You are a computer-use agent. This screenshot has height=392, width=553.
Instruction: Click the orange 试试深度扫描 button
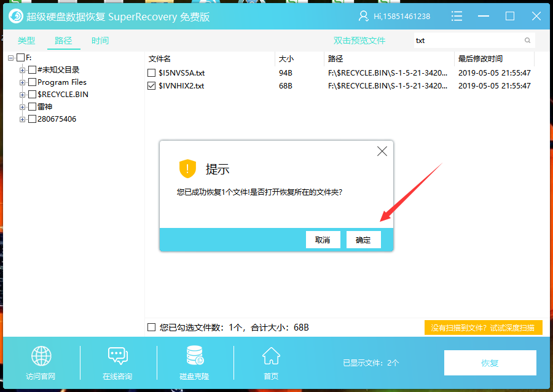pos(483,328)
